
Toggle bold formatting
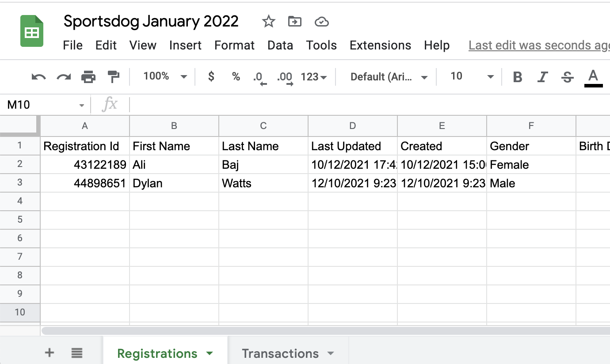(x=518, y=76)
